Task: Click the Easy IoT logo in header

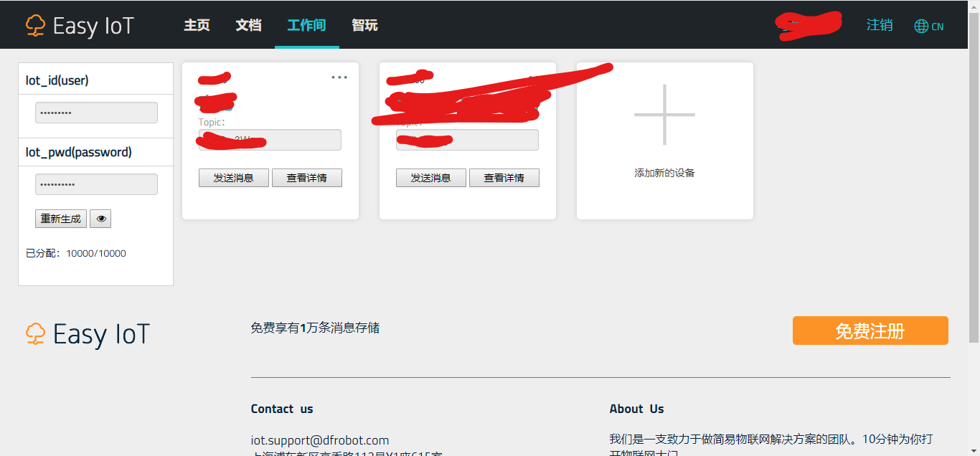Action: click(80, 26)
